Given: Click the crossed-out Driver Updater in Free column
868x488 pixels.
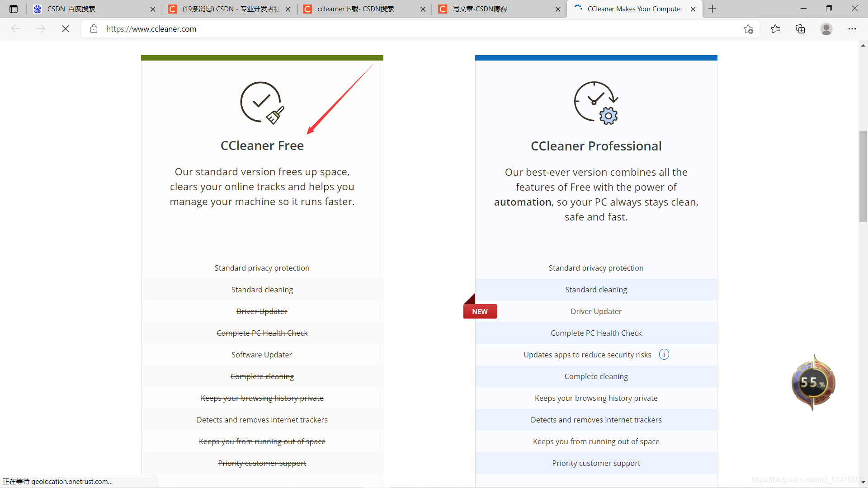Looking at the screenshot, I should pyautogui.click(x=262, y=311).
